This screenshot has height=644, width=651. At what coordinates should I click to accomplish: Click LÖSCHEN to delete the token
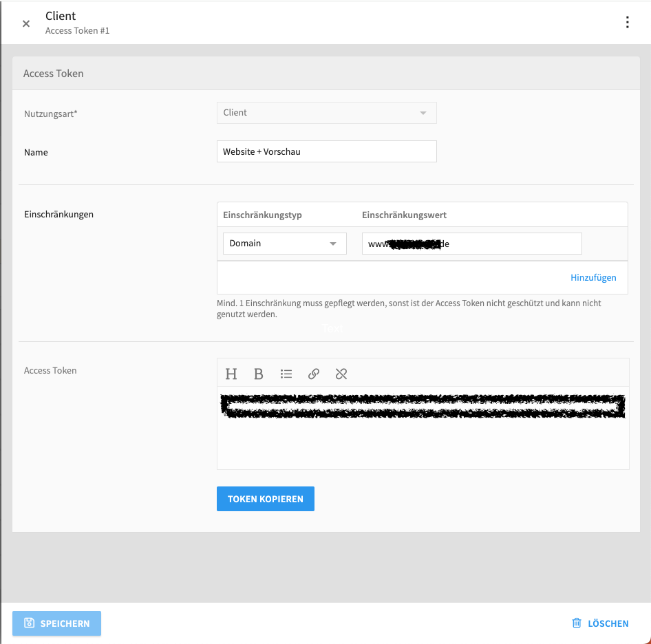(x=608, y=623)
